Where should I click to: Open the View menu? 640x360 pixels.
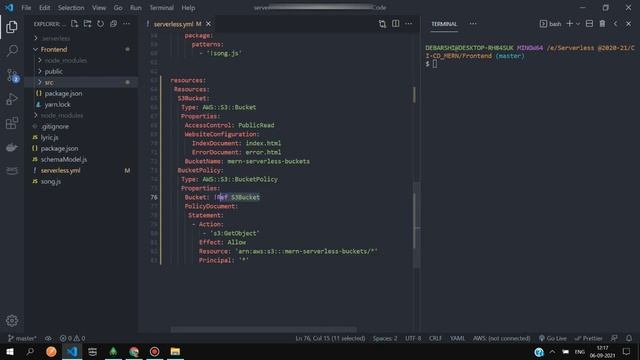click(99, 8)
